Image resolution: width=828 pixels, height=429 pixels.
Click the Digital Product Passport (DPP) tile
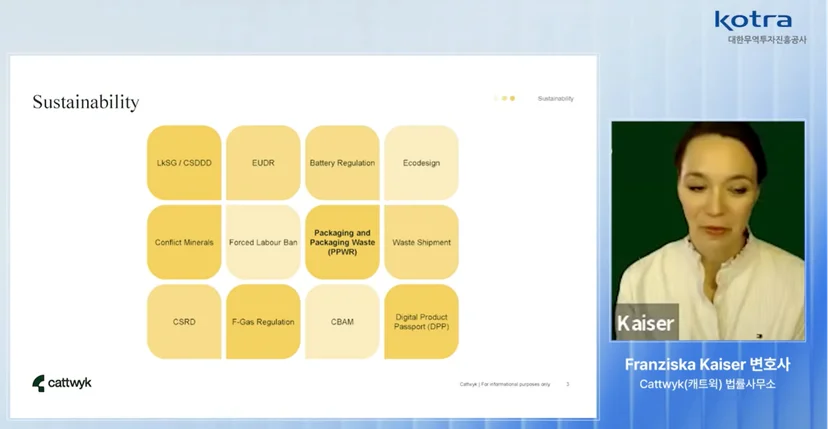coord(421,322)
